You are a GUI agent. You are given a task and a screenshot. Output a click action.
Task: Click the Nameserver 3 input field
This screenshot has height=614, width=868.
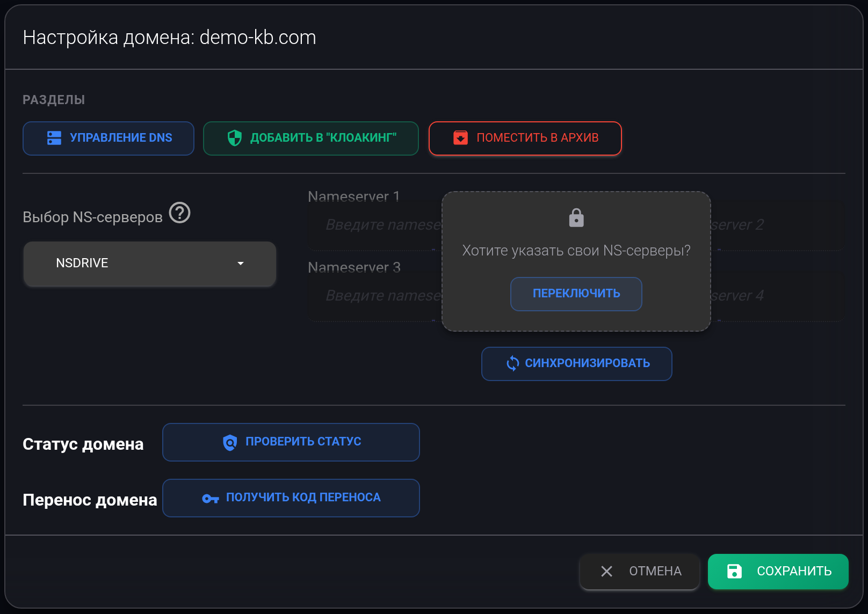tap(374, 296)
